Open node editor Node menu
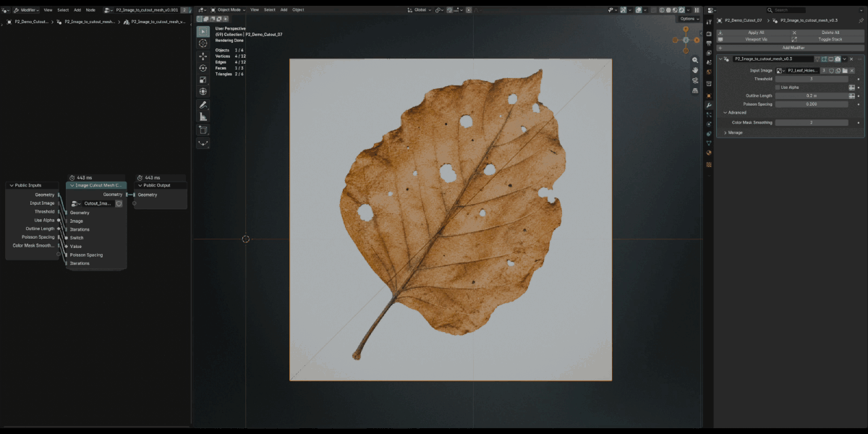Viewport: 868px width, 434px height. click(90, 10)
